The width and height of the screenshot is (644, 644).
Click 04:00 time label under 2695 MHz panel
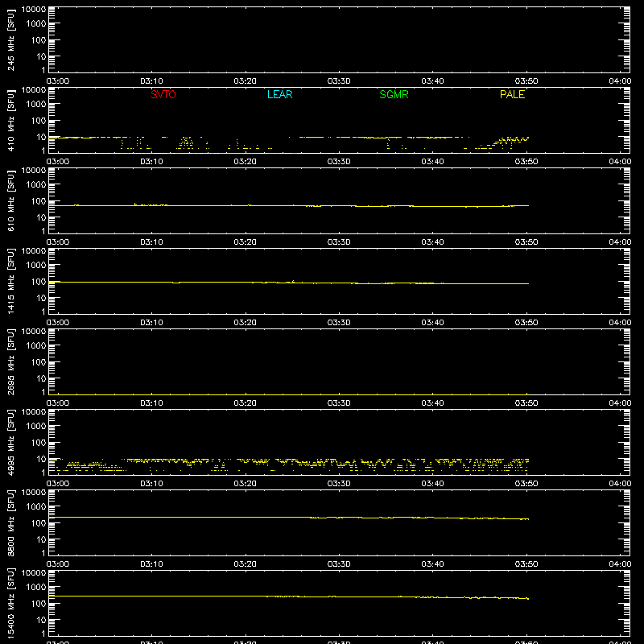click(x=620, y=403)
